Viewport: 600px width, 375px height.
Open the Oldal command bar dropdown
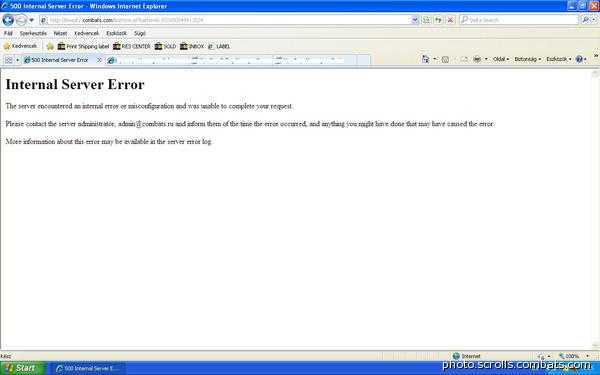(x=501, y=59)
